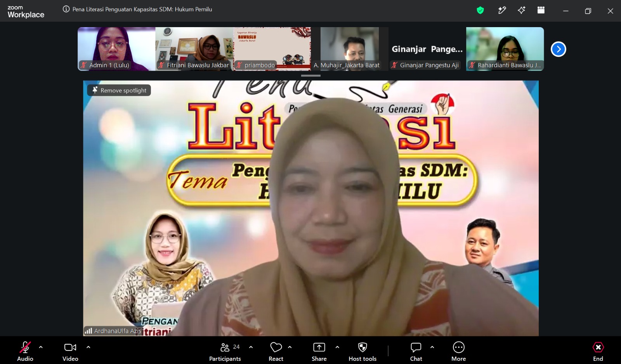621x364 pixels.
Task: Click muted mic icon on Rahardianti Bawaslu
Action: 472,65
